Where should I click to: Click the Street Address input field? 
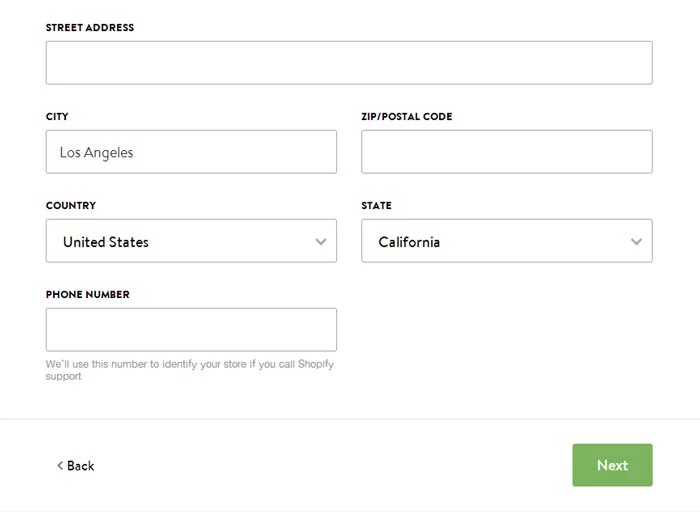[348, 63]
